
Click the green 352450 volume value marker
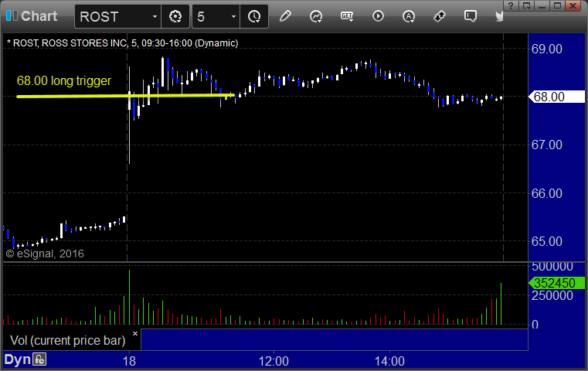click(x=556, y=283)
